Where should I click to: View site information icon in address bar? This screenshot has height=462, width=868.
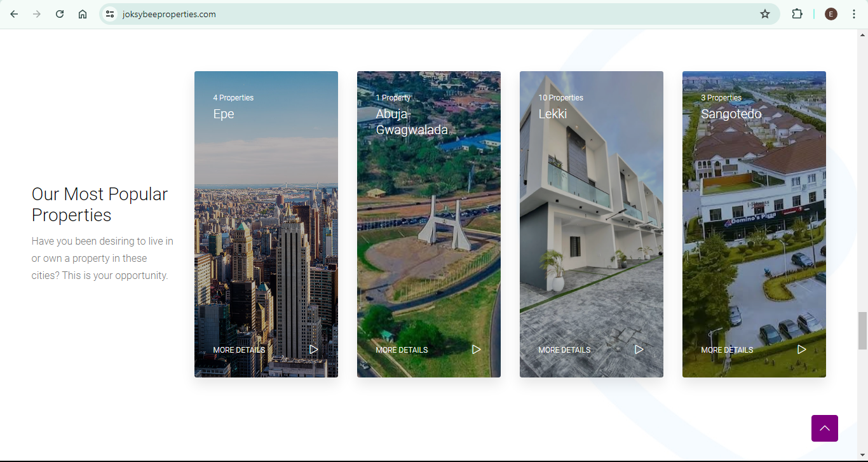(110, 14)
